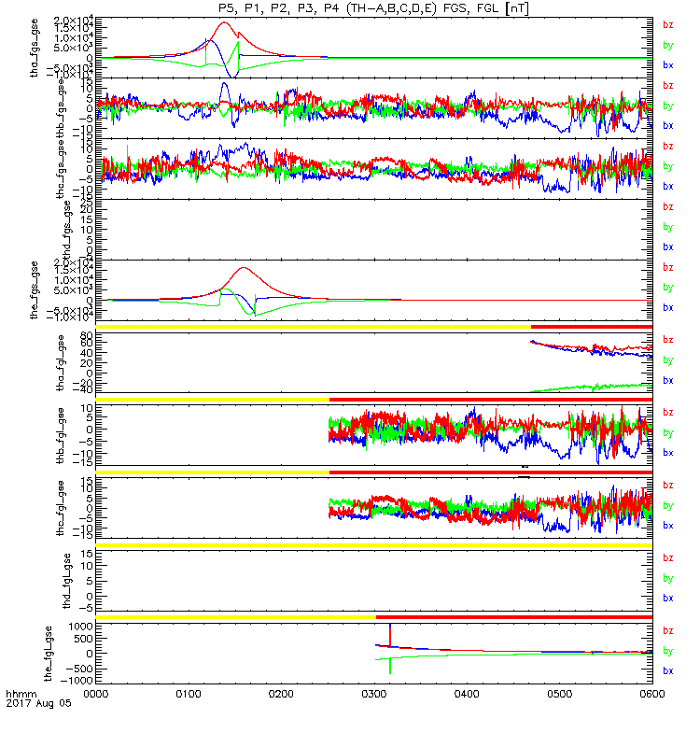The image size is (700, 747).
Task: Click 'by' legend of thd_fgl_gse panel
Action: pyautogui.click(x=668, y=578)
